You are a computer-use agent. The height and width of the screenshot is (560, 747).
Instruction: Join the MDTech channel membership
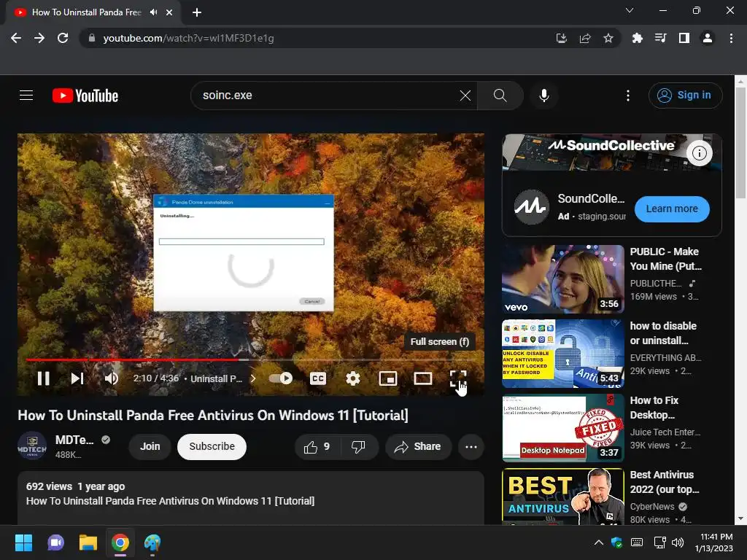(x=150, y=447)
